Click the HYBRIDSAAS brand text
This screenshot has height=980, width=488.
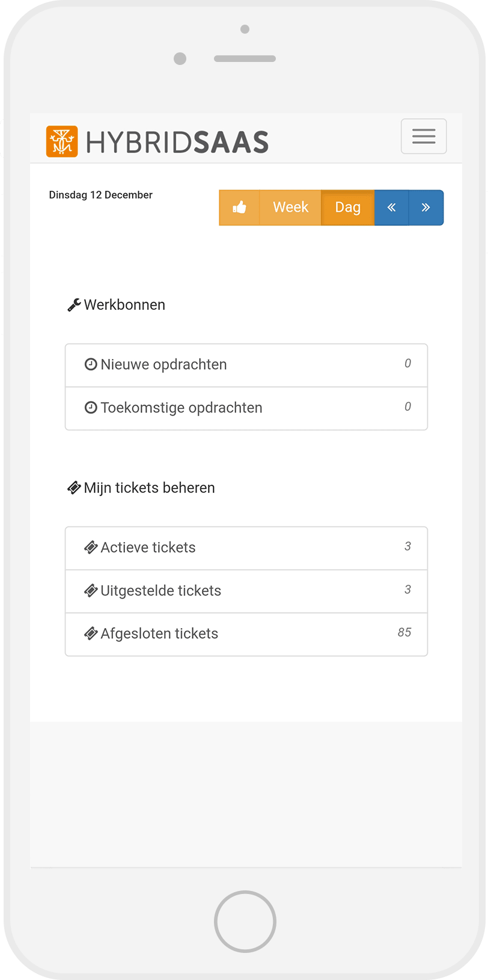[x=177, y=143]
